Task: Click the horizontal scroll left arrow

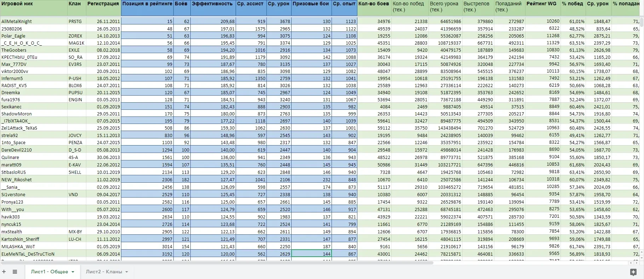Action: pyautogui.click(x=631, y=263)
